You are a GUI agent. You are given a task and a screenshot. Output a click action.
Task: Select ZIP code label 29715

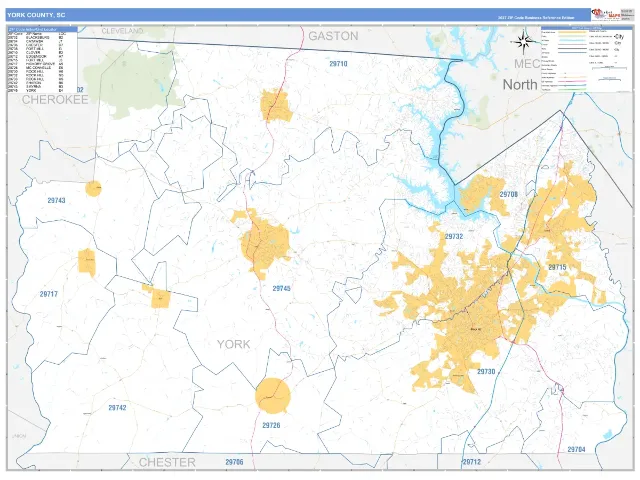[557, 267]
